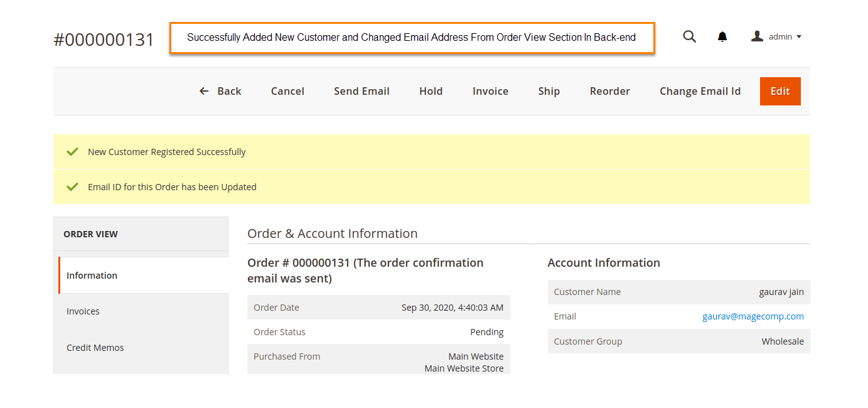Cancel the order via Cancel button

pyautogui.click(x=287, y=92)
